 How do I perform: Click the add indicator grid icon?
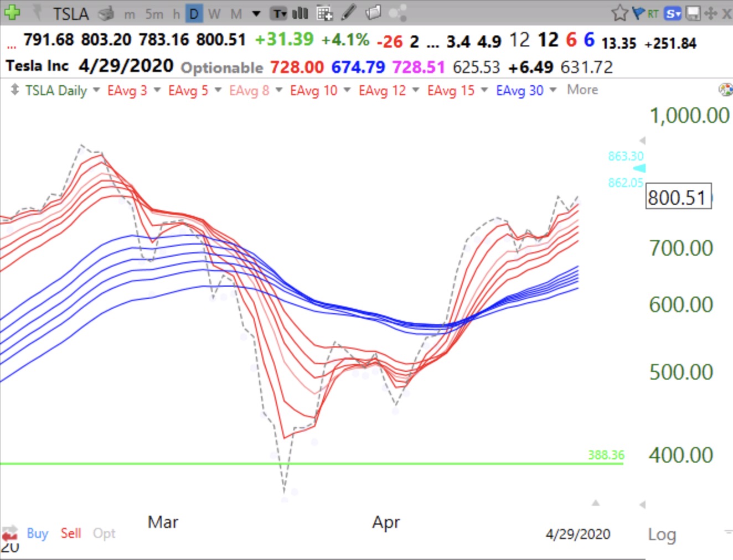click(324, 13)
